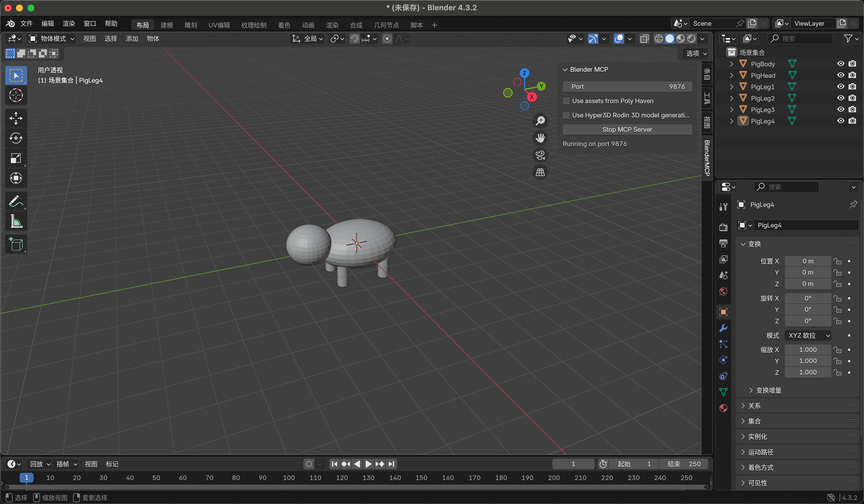
Task: Click the End frame 250 field
Action: pos(683,464)
